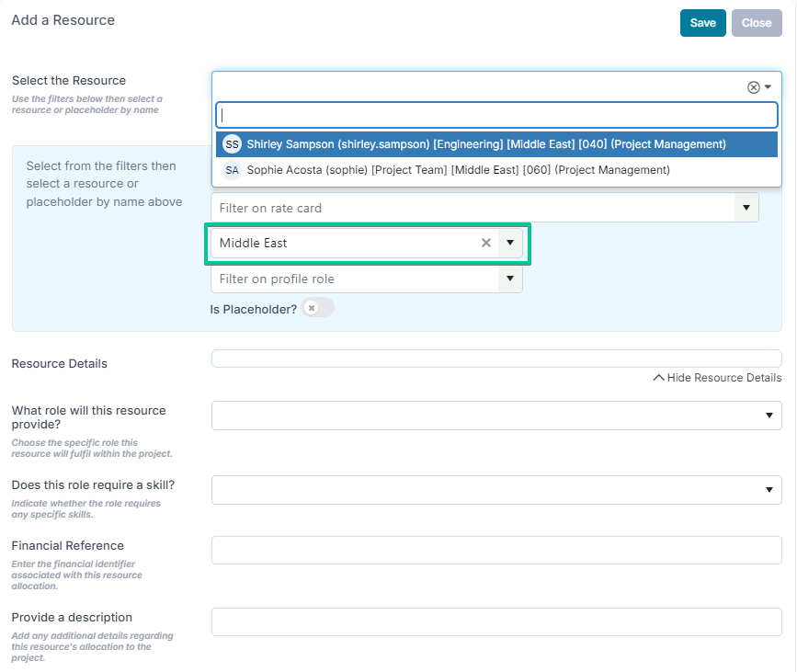Screen dimensions: 797x672
Task: Clear the Select the Resource field
Action: pos(753,87)
